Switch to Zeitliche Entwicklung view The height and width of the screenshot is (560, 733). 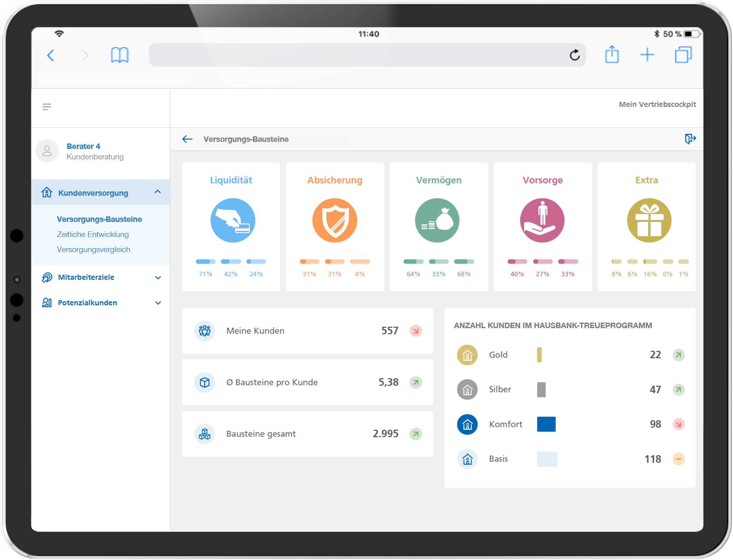pos(93,234)
